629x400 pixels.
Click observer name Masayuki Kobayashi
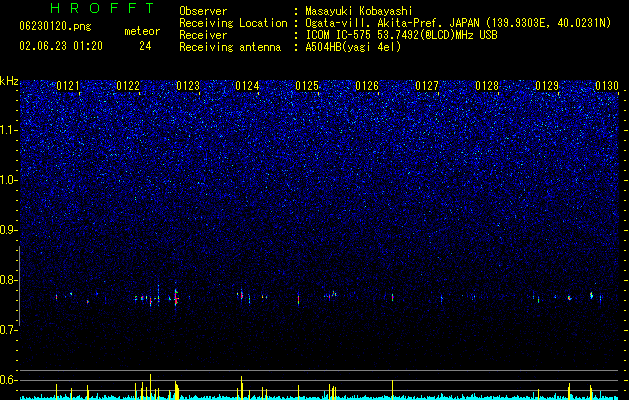point(358,11)
